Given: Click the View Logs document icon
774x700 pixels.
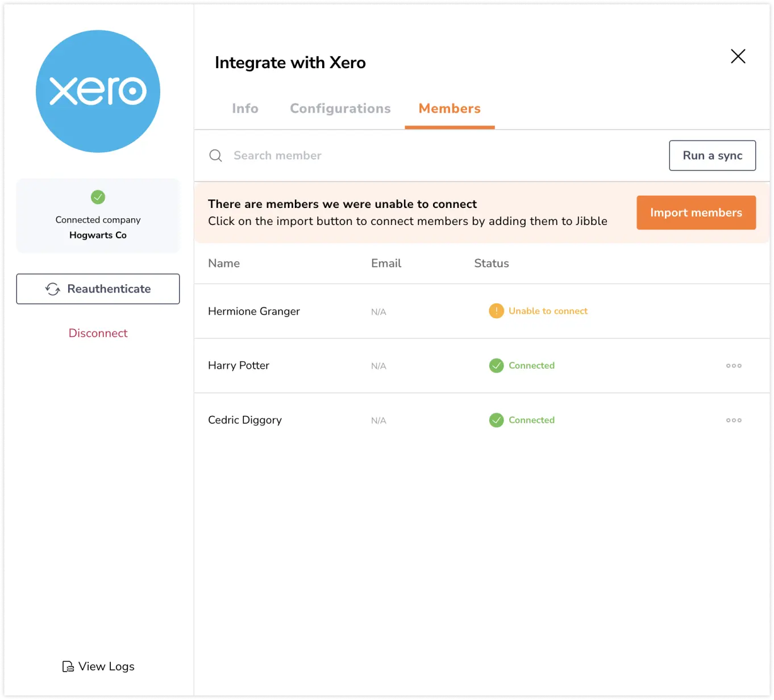Looking at the screenshot, I should pyautogui.click(x=68, y=666).
